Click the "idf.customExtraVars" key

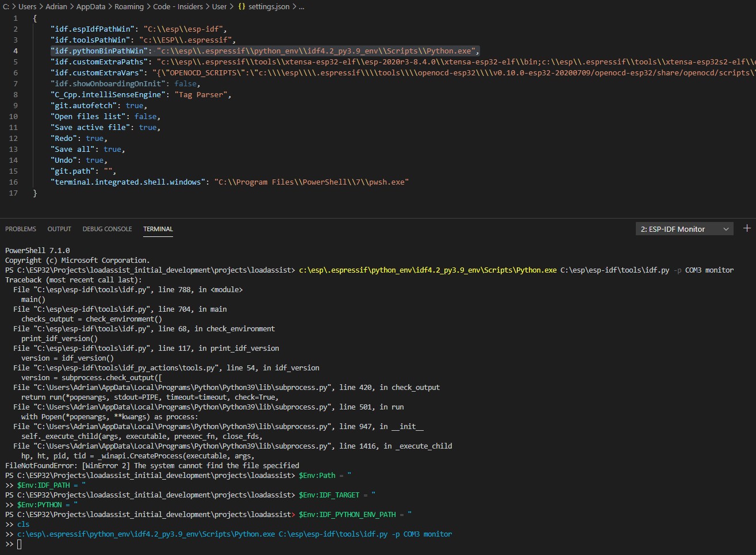97,72
